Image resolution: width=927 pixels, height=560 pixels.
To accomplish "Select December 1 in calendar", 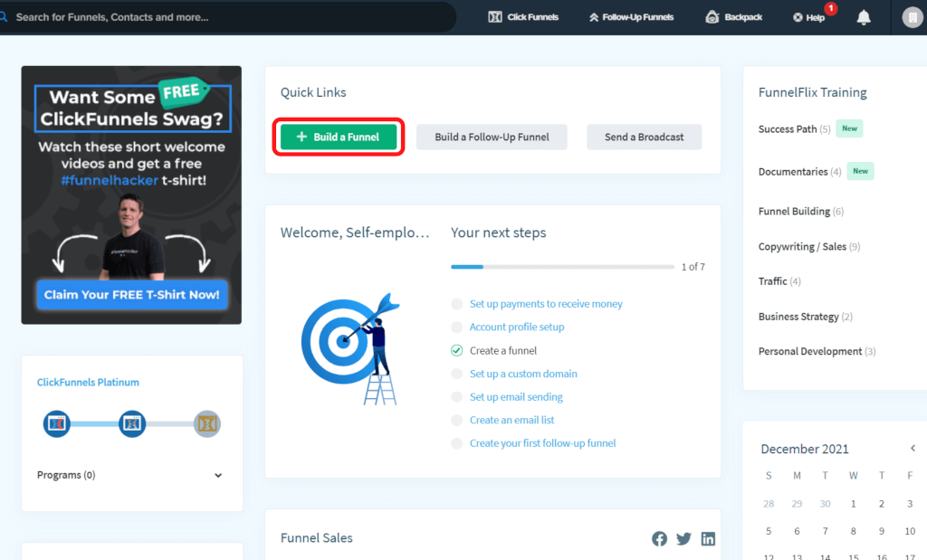I will pyautogui.click(x=853, y=504).
